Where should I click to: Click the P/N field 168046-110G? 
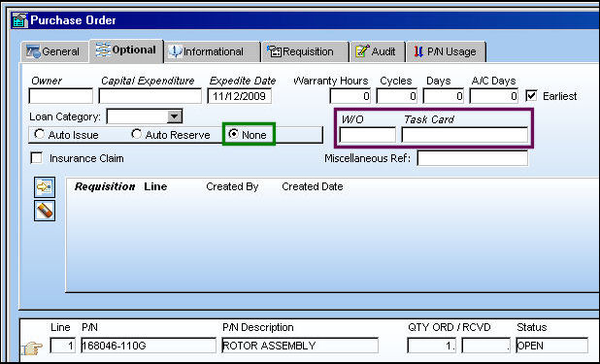point(149,346)
